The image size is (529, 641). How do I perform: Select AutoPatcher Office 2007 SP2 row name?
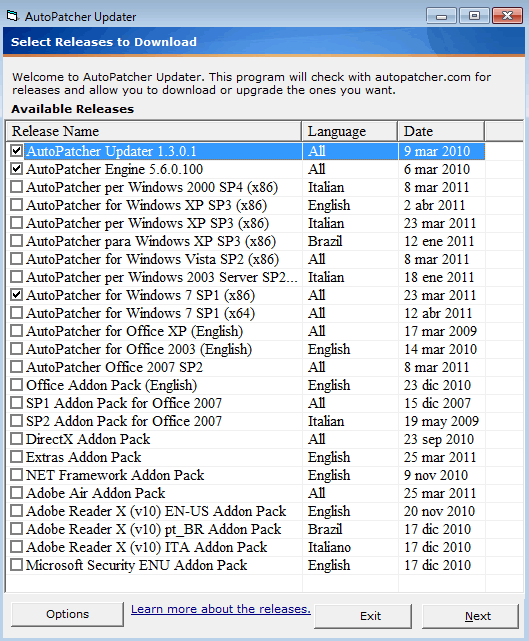pyautogui.click(x=114, y=367)
